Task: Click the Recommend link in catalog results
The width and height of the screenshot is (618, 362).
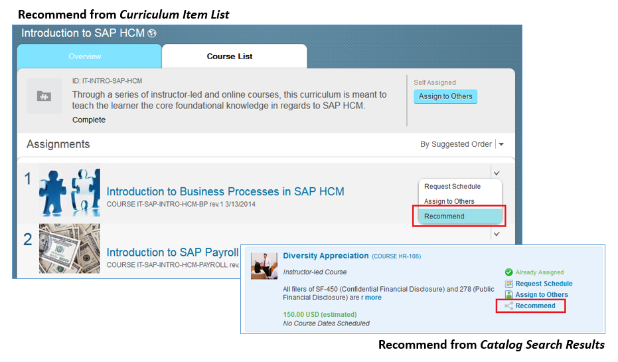Action: [x=535, y=306]
